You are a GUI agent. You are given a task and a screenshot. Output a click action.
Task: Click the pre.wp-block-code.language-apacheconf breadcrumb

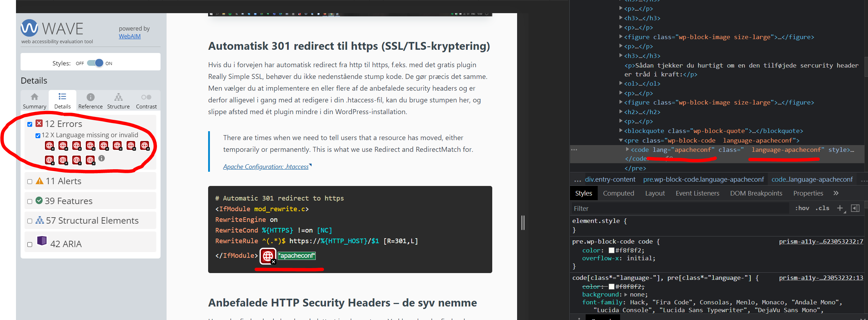point(704,180)
